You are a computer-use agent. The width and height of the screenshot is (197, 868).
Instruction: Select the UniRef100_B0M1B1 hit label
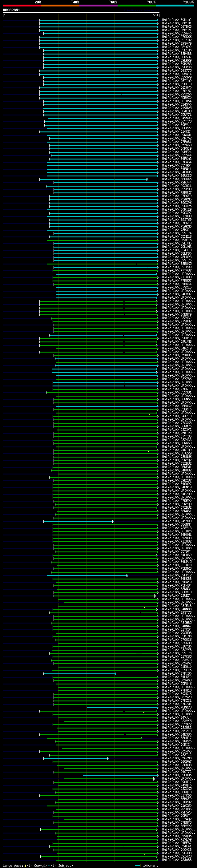pos(176,23)
